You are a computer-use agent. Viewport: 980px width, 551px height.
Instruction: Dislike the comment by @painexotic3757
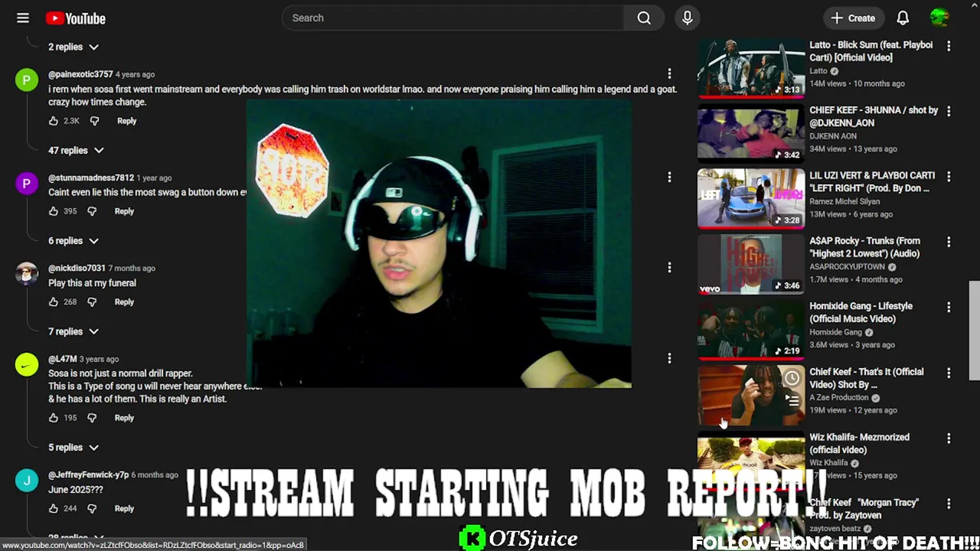click(94, 121)
